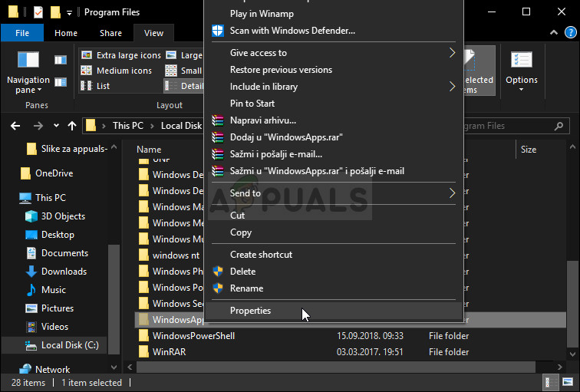The width and height of the screenshot is (580, 392).
Task: Select Local Disk (C:) in navigation pane
Action: pyautogui.click(x=54, y=345)
